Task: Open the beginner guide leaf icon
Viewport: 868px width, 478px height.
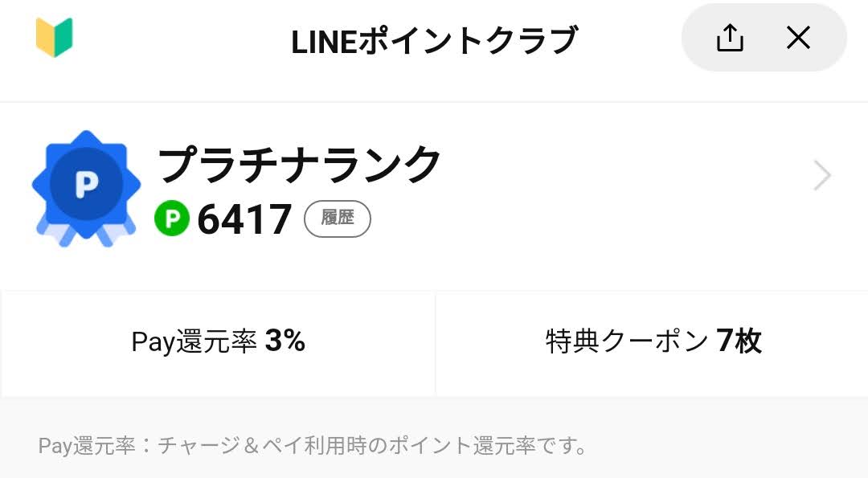Action: point(55,37)
